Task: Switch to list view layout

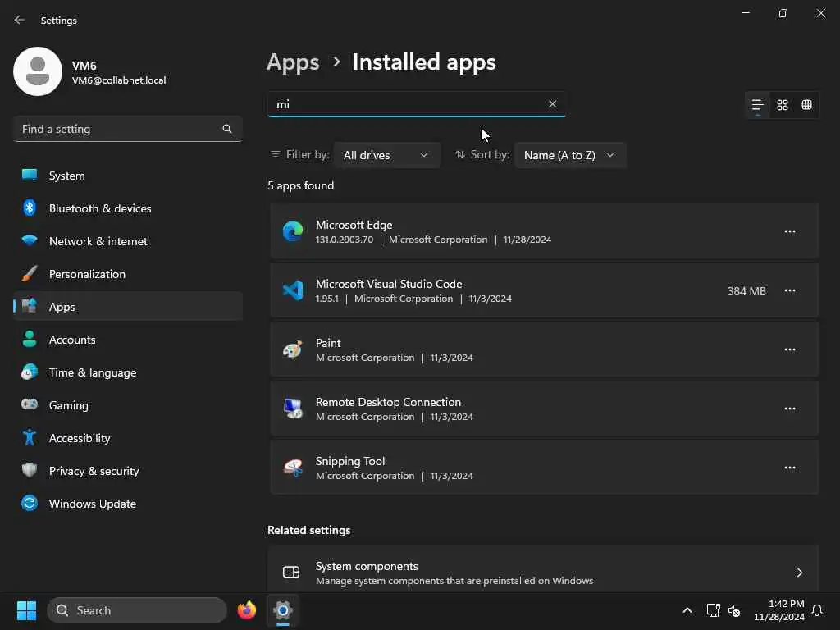Action: click(757, 105)
